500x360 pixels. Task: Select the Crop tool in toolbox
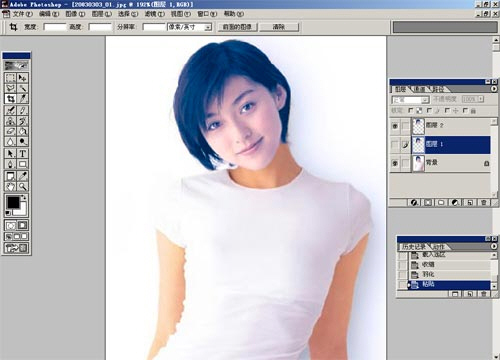pos(11,99)
